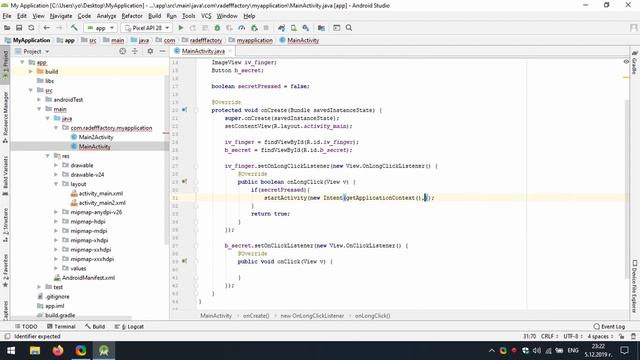The image size is (640, 360).
Task: Click the Search Everywhere magnifier icon
Action: [349, 28]
